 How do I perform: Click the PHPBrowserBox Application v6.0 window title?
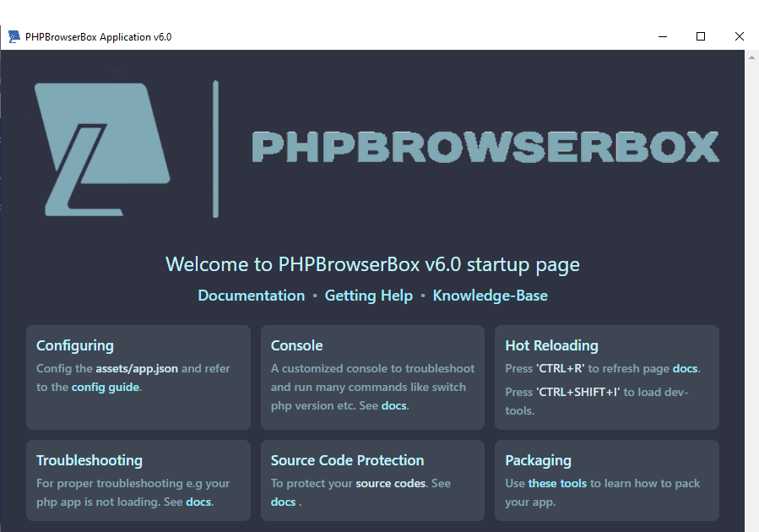98,37
